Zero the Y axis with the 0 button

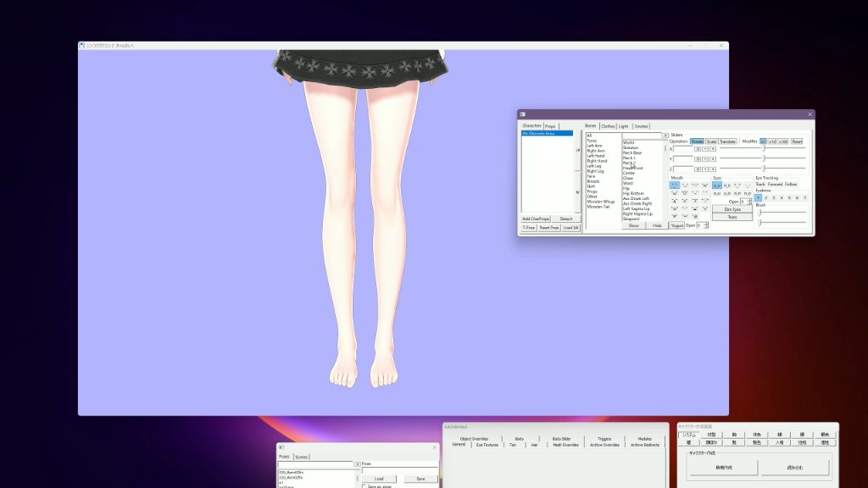(x=698, y=159)
